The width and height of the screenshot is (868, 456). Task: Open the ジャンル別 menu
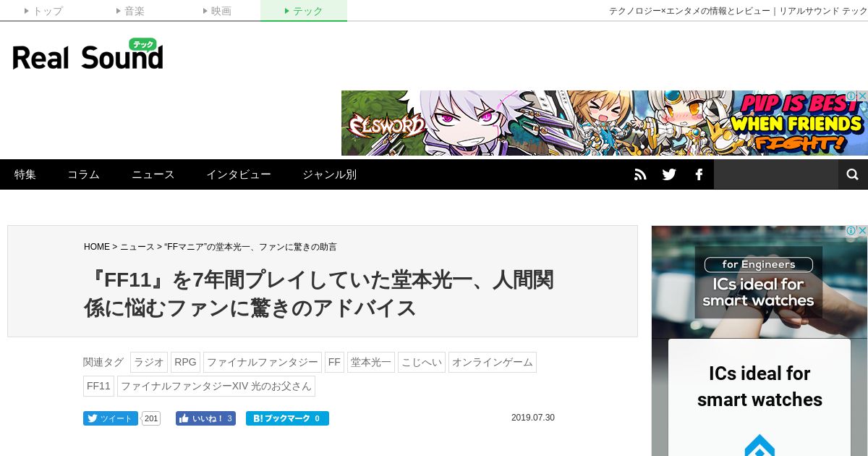[x=329, y=174]
